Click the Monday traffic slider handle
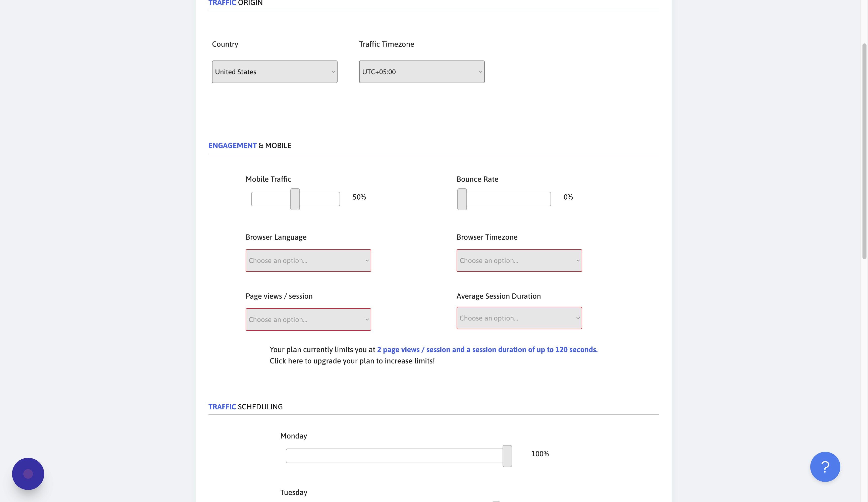 click(x=507, y=456)
